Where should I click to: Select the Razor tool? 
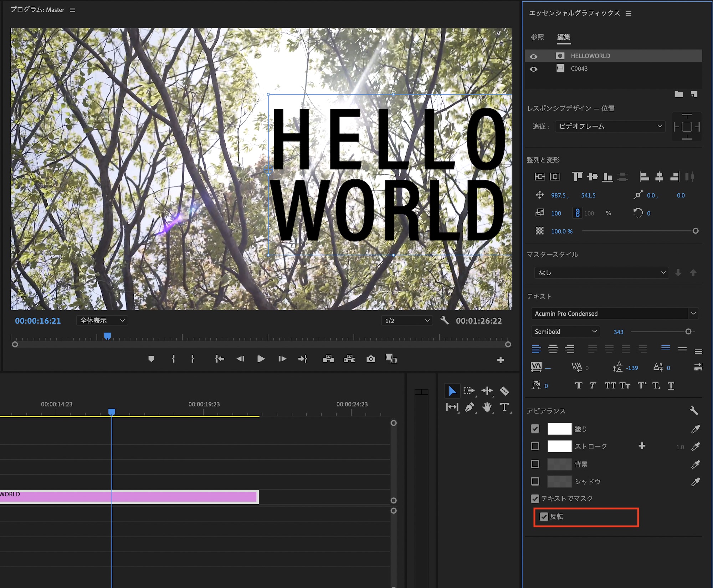pos(504,391)
